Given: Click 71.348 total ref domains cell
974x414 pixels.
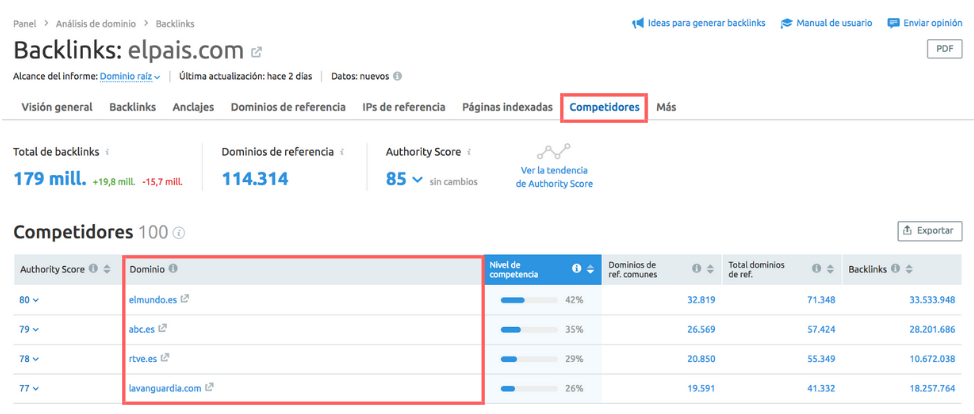Looking at the screenshot, I should click(x=821, y=300).
